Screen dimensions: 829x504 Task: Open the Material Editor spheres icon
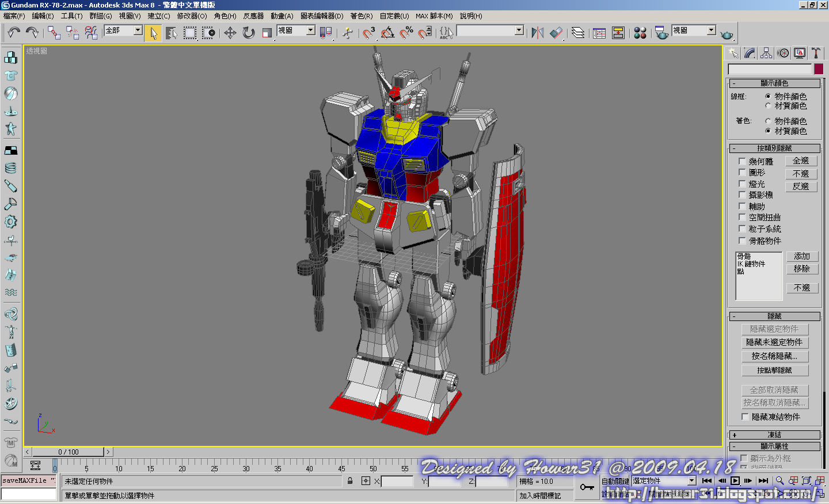pyautogui.click(x=640, y=33)
